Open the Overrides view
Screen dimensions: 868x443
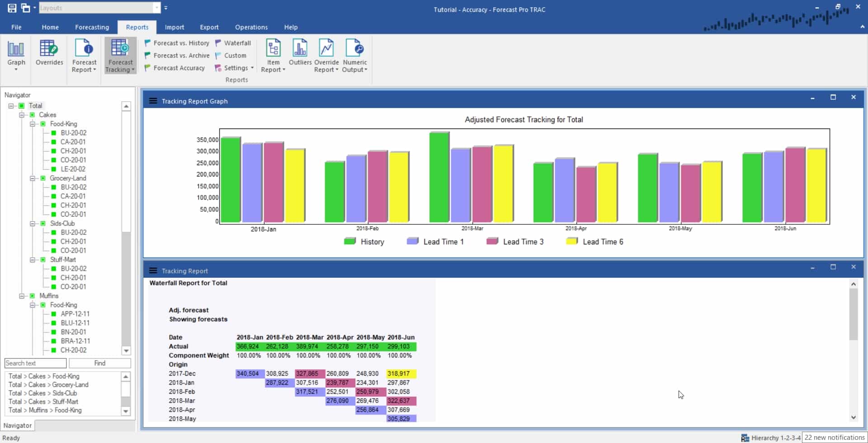pyautogui.click(x=49, y=53)
